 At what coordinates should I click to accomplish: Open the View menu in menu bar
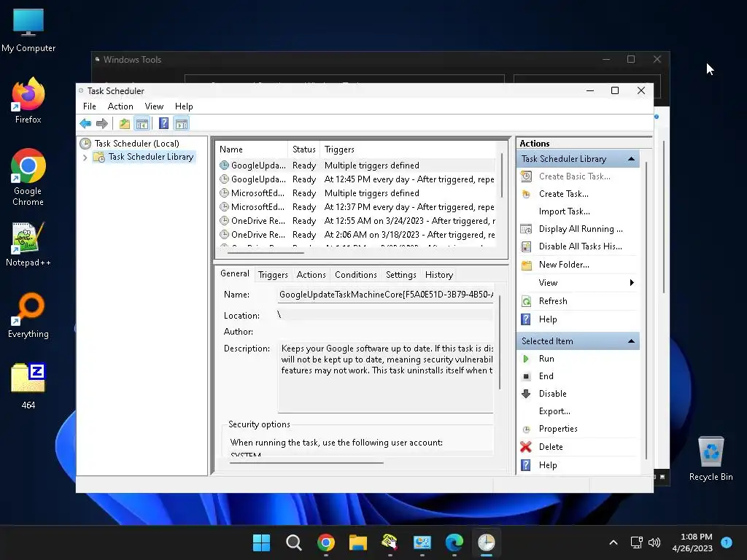(x=154, y=106)
